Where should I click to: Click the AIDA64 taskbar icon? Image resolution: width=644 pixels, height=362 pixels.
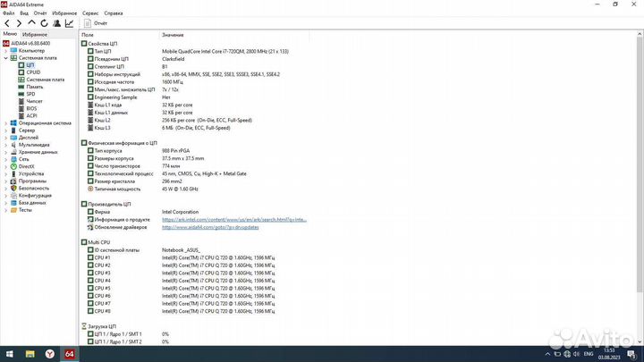coord(70,354)
